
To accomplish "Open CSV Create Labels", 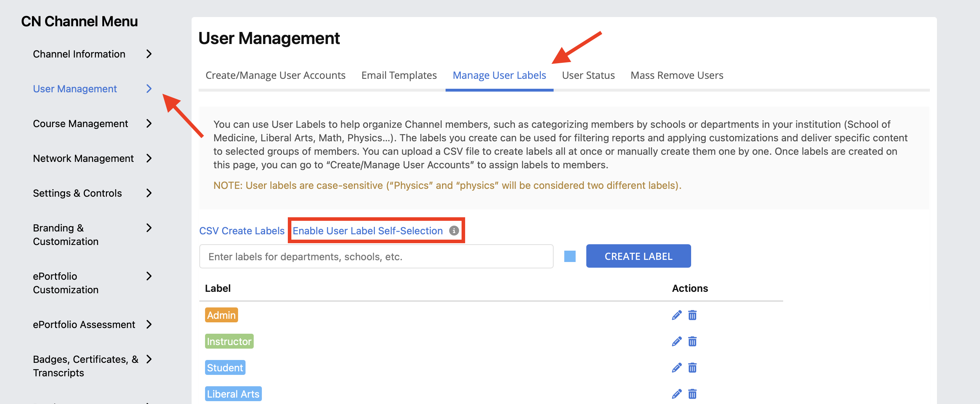I will coord(242,230).
